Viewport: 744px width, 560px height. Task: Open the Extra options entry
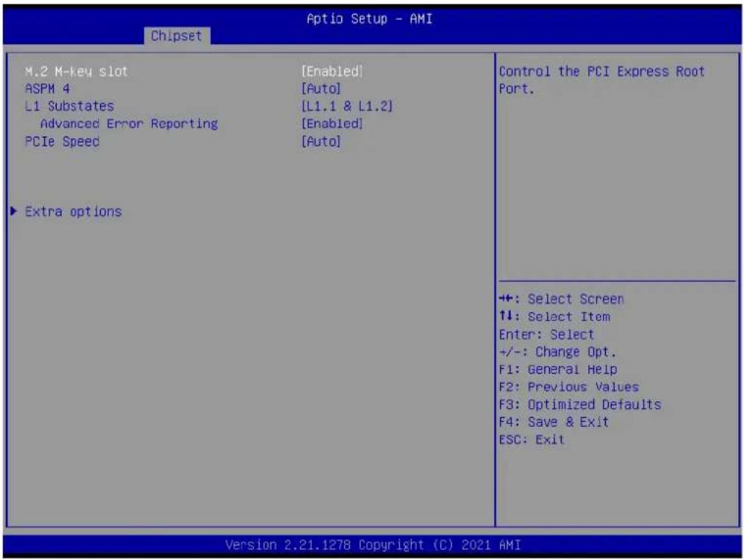click(x=73, y=212)
